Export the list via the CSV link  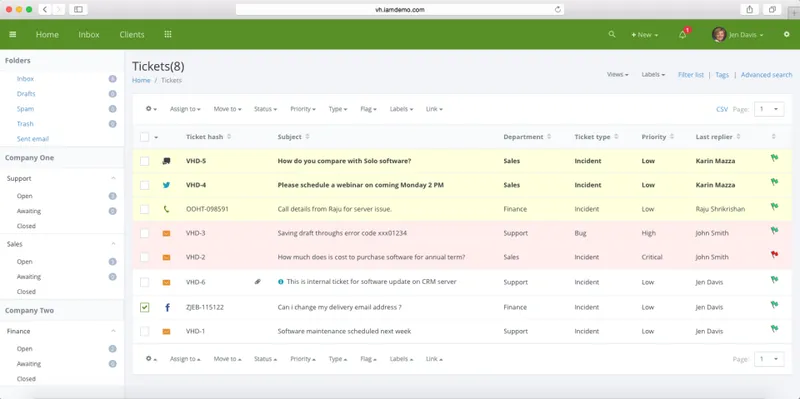[x=722, y=109]
